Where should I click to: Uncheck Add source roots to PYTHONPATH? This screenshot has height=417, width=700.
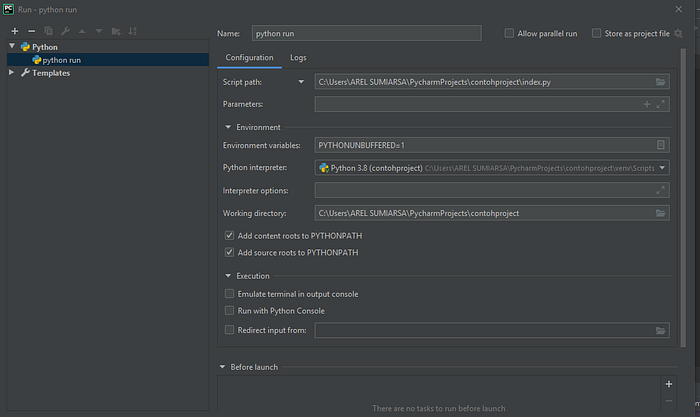coord(229,252)
